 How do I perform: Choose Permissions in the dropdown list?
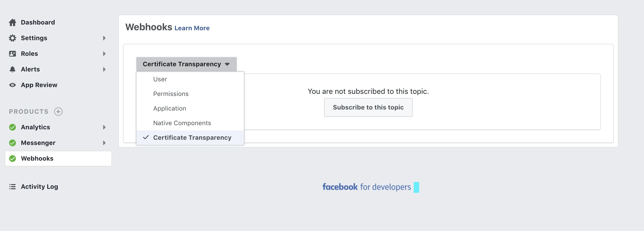point(171,94)
